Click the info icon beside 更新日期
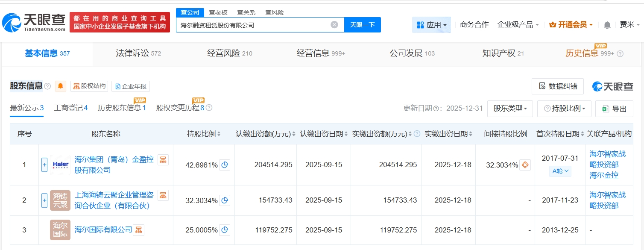 pyautogui.click(x=436, y=109)
